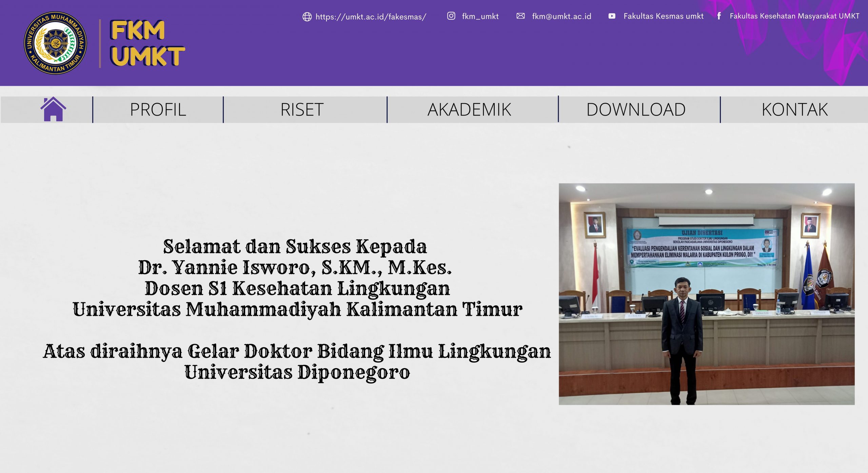Image resolution: width=868 pixels, height=473 pixels.
Task: Open the dissertation exam photo
Action: coord(707,294)
